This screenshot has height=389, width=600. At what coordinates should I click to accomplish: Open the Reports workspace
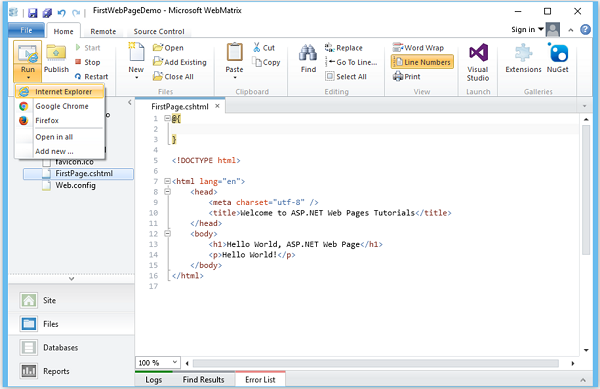click(72, 371)
